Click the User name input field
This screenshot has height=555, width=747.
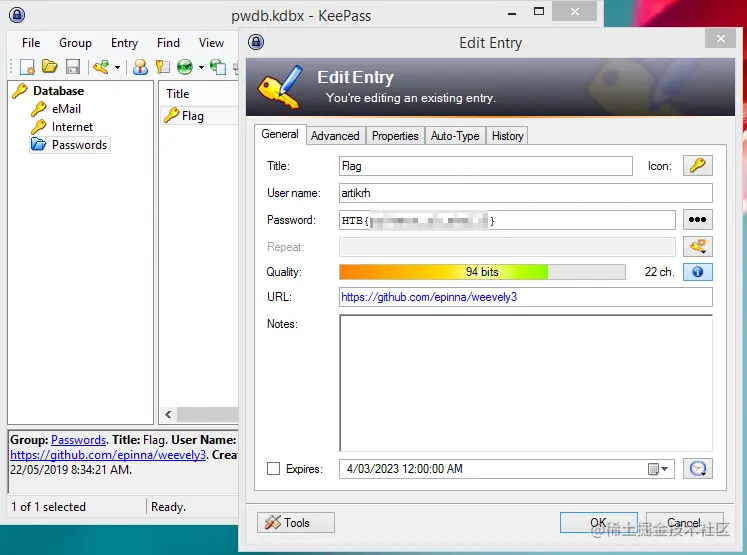click(525, 193)
